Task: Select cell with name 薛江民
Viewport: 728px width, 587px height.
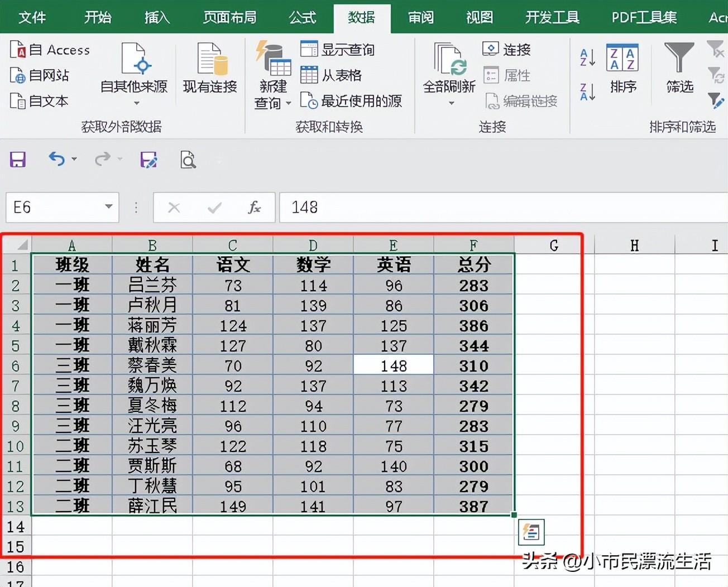Action: [x=152, y=506]
